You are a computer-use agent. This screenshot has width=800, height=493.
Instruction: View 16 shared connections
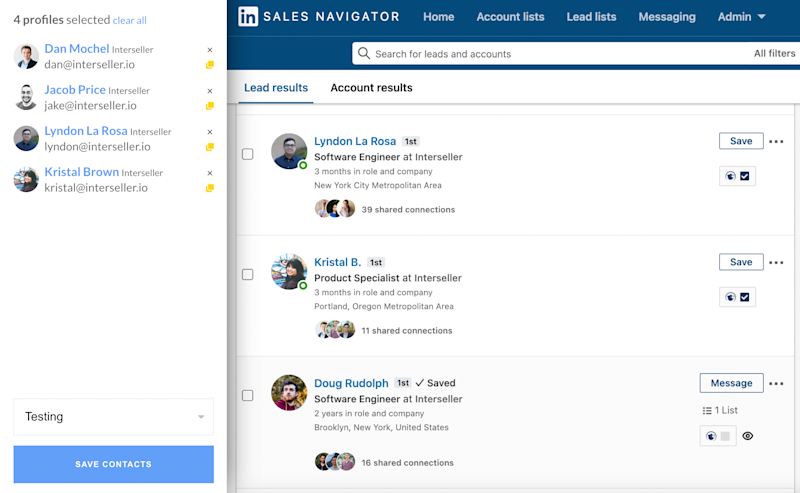[x=407, y=463]
